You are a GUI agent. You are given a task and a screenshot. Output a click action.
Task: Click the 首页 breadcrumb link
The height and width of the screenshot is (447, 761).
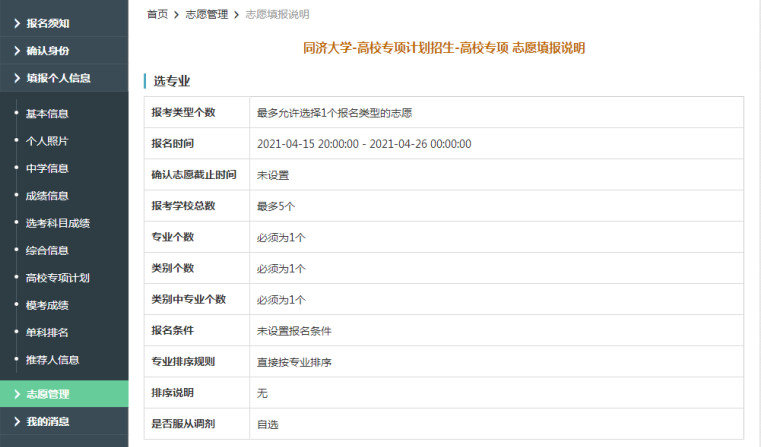157,15
